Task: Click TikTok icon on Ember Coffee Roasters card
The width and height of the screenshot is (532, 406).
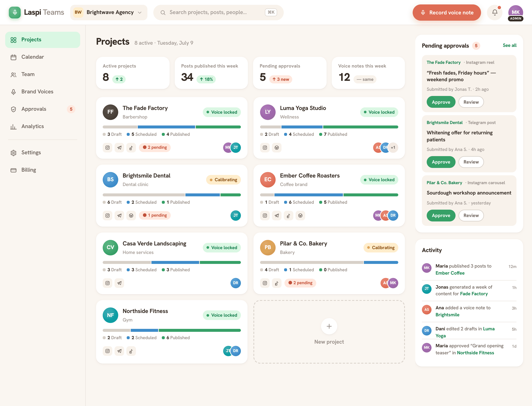Action: point(289,215)
